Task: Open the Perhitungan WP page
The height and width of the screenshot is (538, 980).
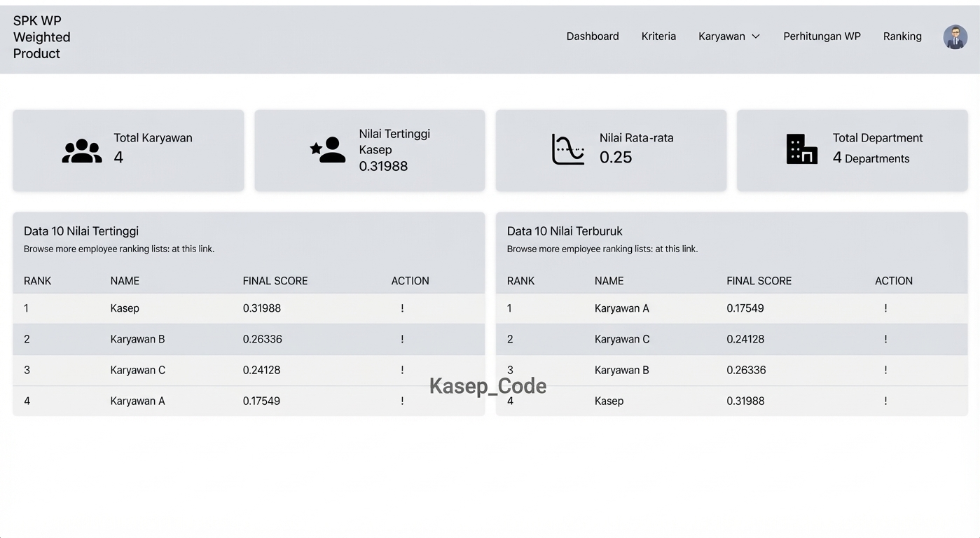Action: [822, 36]
